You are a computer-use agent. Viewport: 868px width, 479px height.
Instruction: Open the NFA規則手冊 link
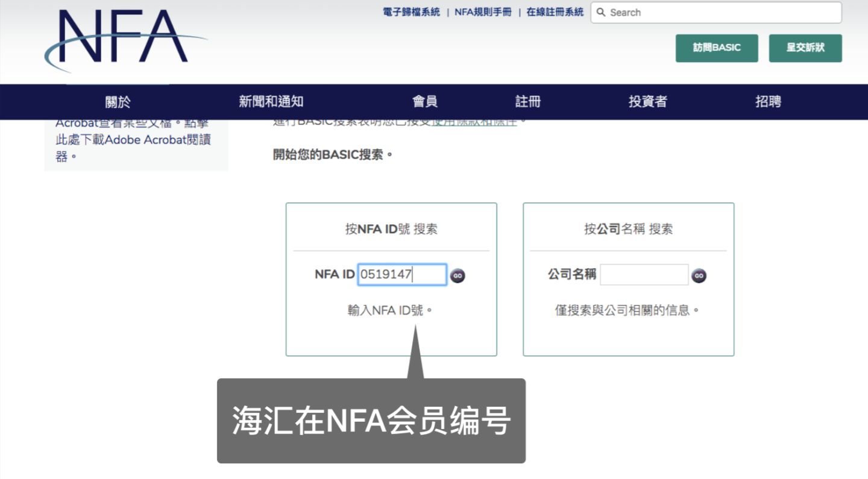coord(483,12)
